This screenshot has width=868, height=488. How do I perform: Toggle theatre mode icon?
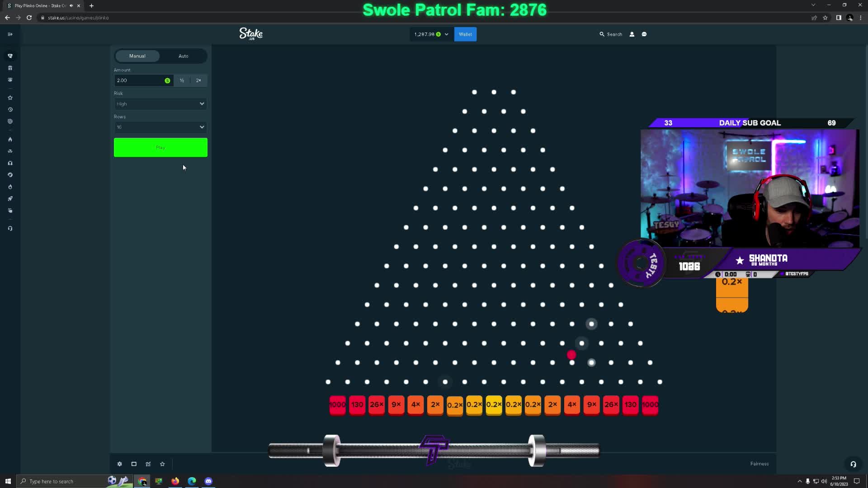(134, 464)
